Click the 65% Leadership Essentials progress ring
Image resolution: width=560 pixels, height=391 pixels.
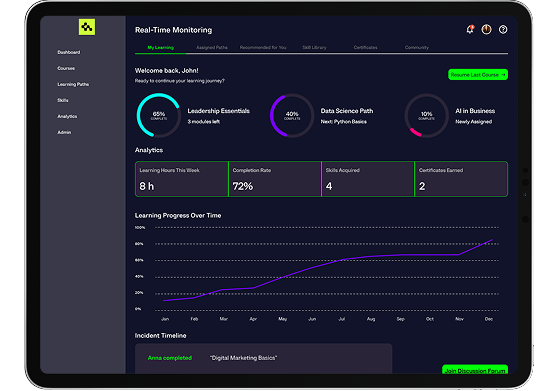coord(159,115)
